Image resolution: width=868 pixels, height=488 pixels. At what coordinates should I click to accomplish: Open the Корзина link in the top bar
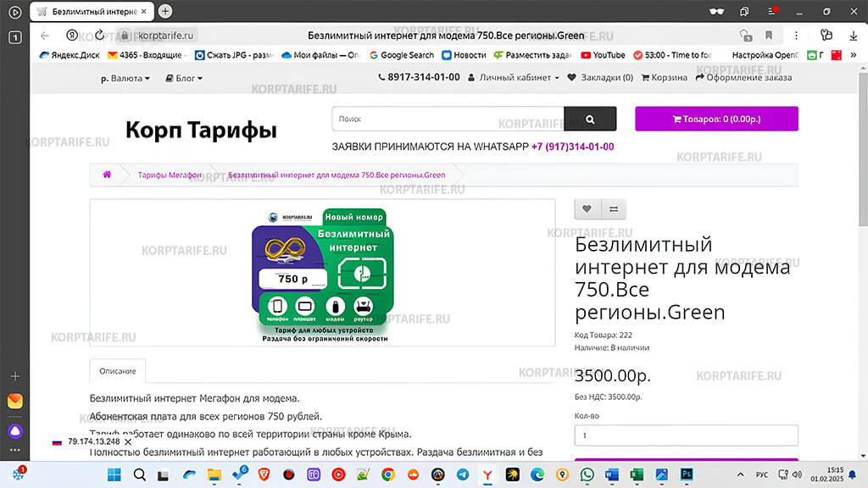[665, 77]
